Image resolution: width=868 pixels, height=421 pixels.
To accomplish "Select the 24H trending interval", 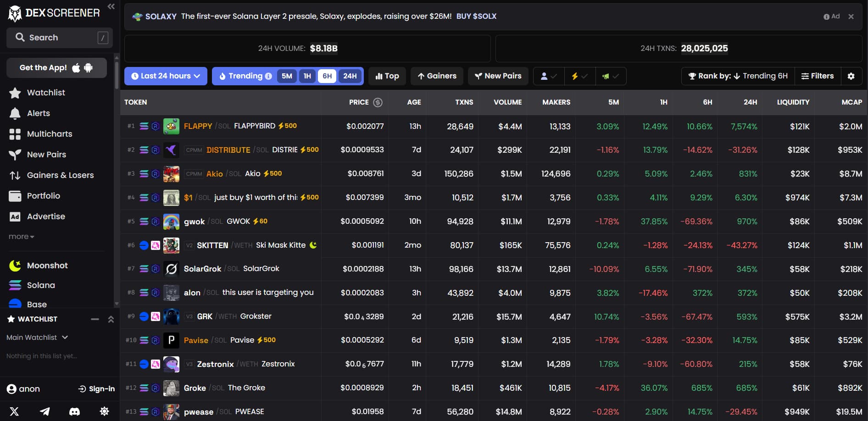I will (350, 76).
